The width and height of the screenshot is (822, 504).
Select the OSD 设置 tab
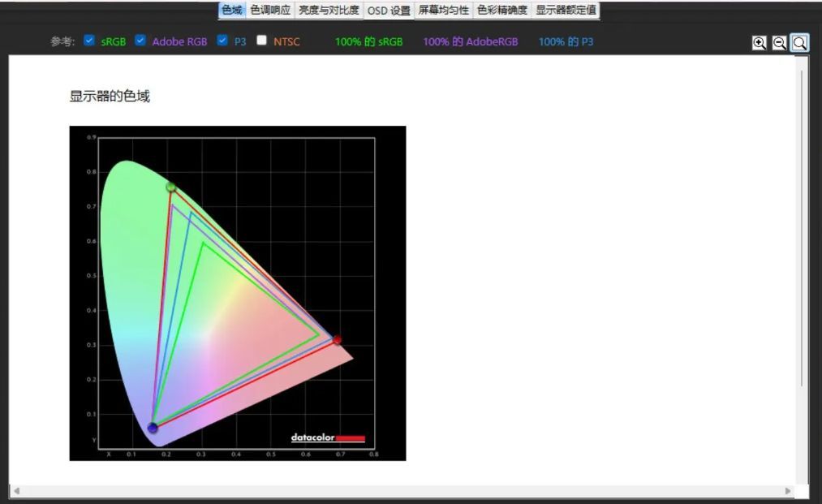tap(389, 11)
